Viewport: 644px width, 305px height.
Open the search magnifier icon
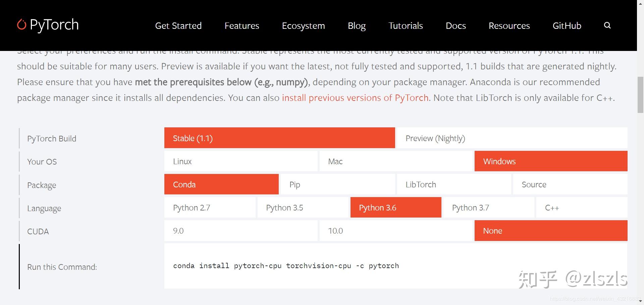pos(607,25)
